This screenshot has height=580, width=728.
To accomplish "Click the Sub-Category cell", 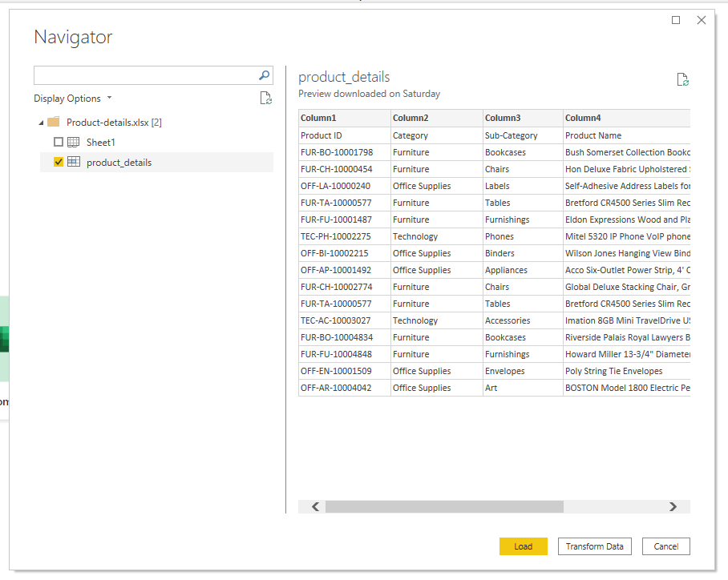I will pos(523,135).
